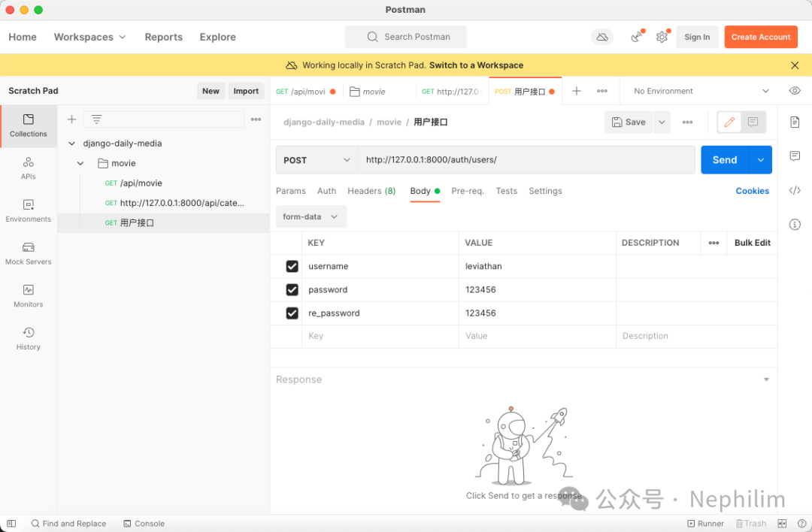Image resolution: width=812 pixels, height=532 pixels.
Task: Click the Search Postman field
Action: (x=405, y=37)
